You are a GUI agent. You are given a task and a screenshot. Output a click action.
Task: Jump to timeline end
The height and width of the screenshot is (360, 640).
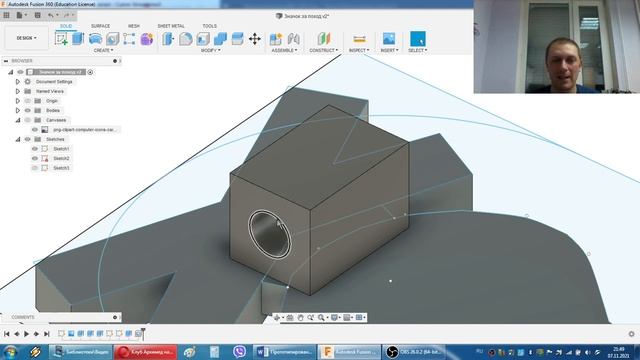47,334
